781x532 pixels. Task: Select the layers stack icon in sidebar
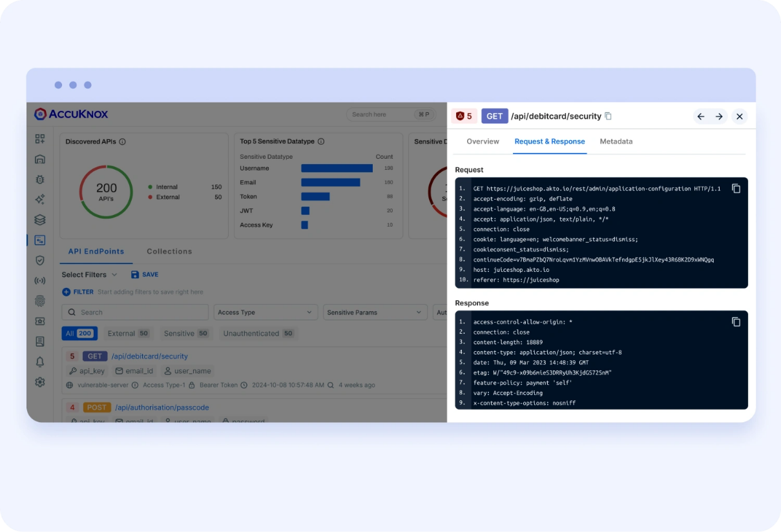39,220
